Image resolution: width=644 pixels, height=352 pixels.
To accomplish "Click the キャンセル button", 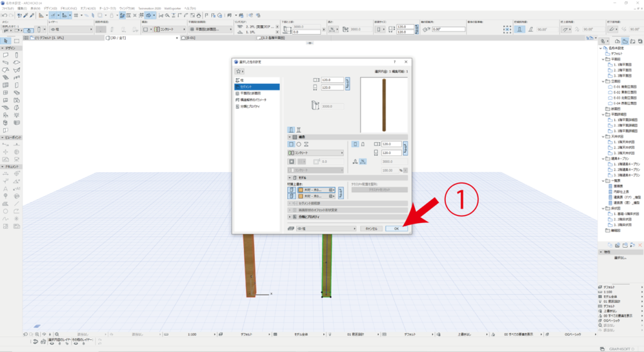I will pyautogui.click(x=371, y=229).
